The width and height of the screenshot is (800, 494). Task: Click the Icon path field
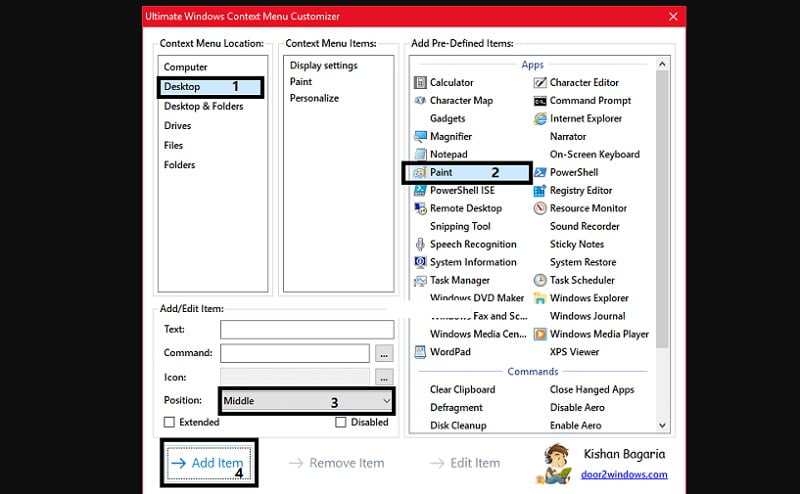(295, 377)
